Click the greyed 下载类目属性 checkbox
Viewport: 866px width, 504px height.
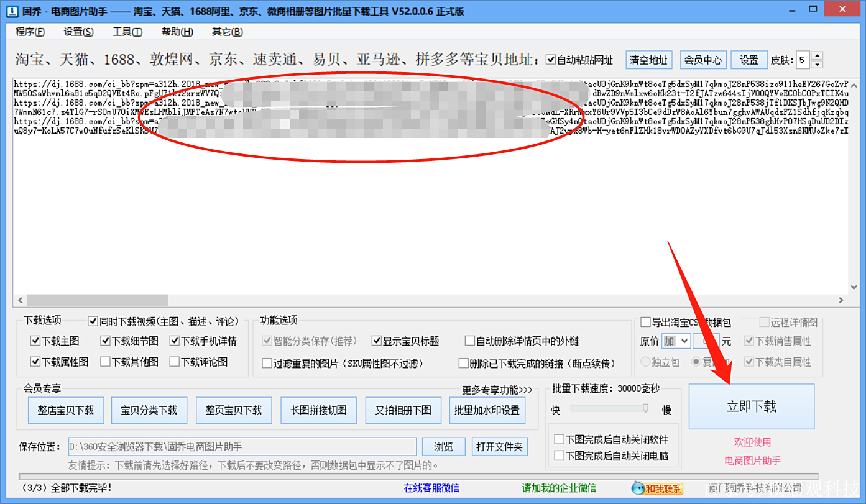[x=749, y=362]
